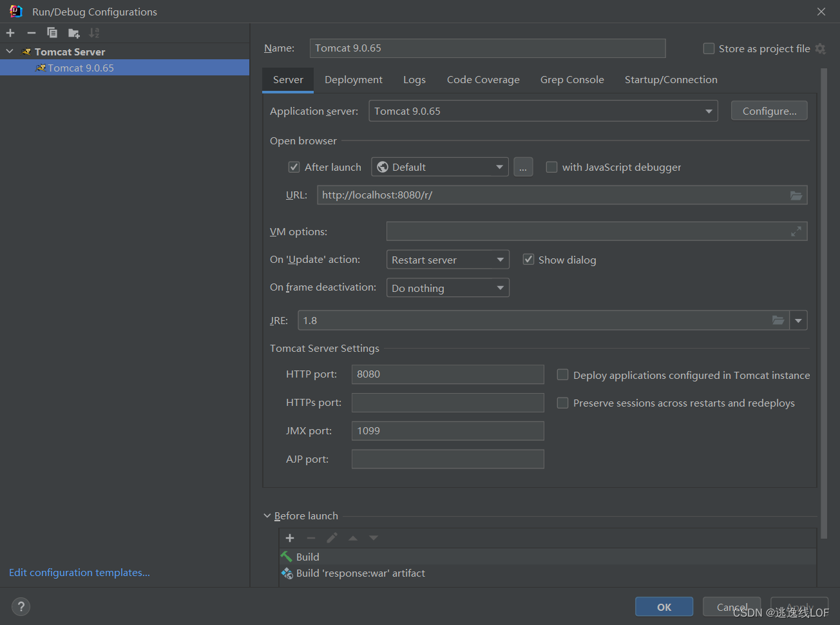This screenshot has width=840, height=625.
Task: Add before launch task plus icon
Action: click(x=290, y=538)
